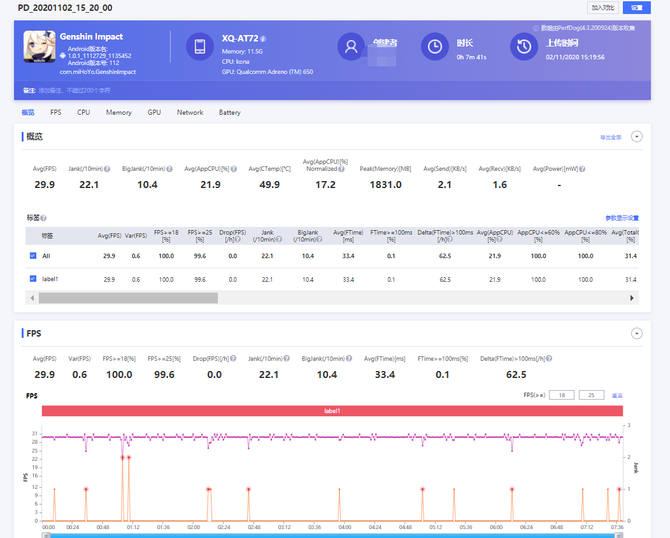670x538 pixels.
Task: Click the blue 设置 settings button
Action: point(636,7)
